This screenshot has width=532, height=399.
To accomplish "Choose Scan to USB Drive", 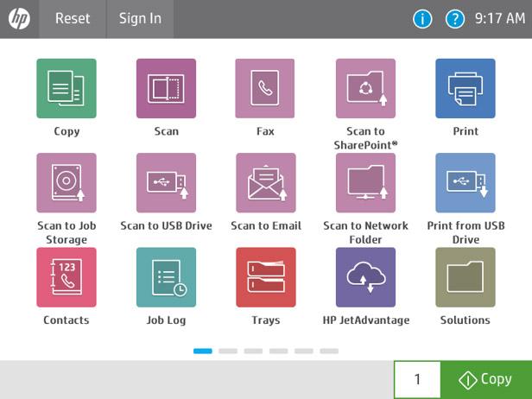I will 166,183.
